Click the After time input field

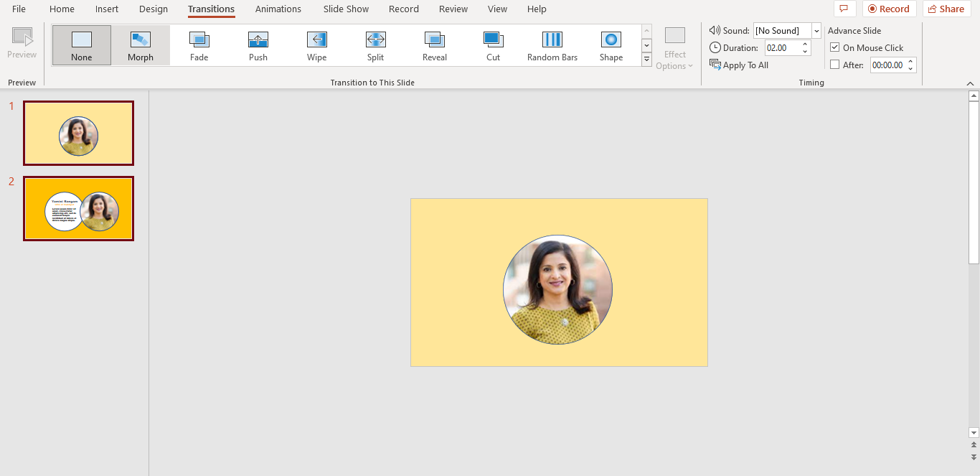888,65
